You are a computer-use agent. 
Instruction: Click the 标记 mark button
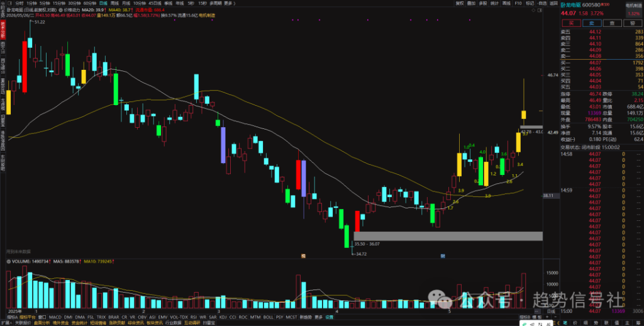coord(530,3)
